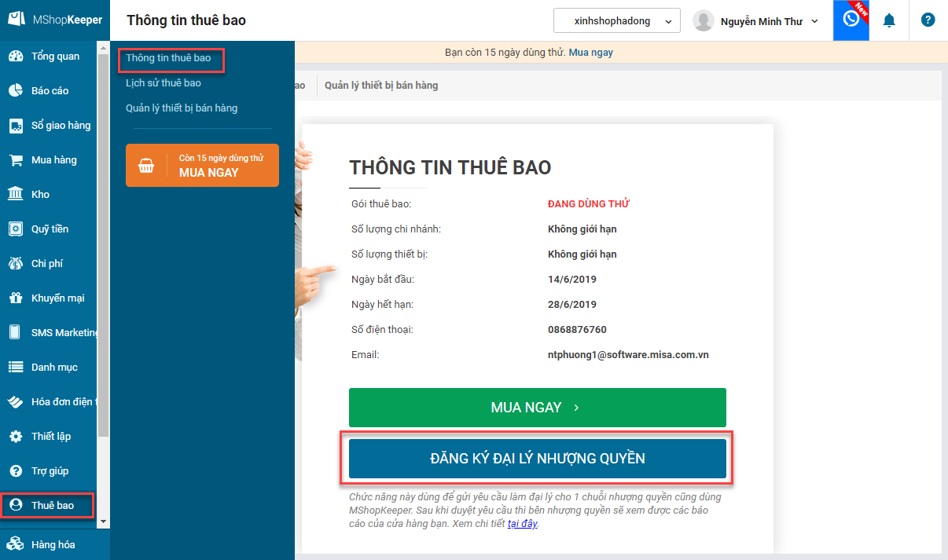Click the Hóa đơn điện tử icon

[16, 402]
